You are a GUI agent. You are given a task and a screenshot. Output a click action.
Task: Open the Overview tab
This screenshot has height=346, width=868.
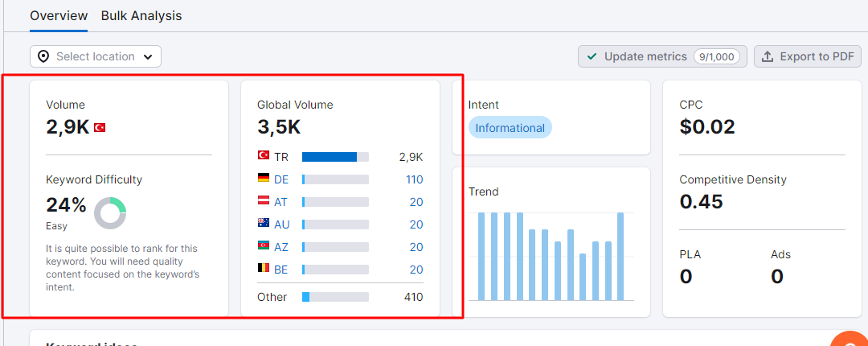point(59,15)
